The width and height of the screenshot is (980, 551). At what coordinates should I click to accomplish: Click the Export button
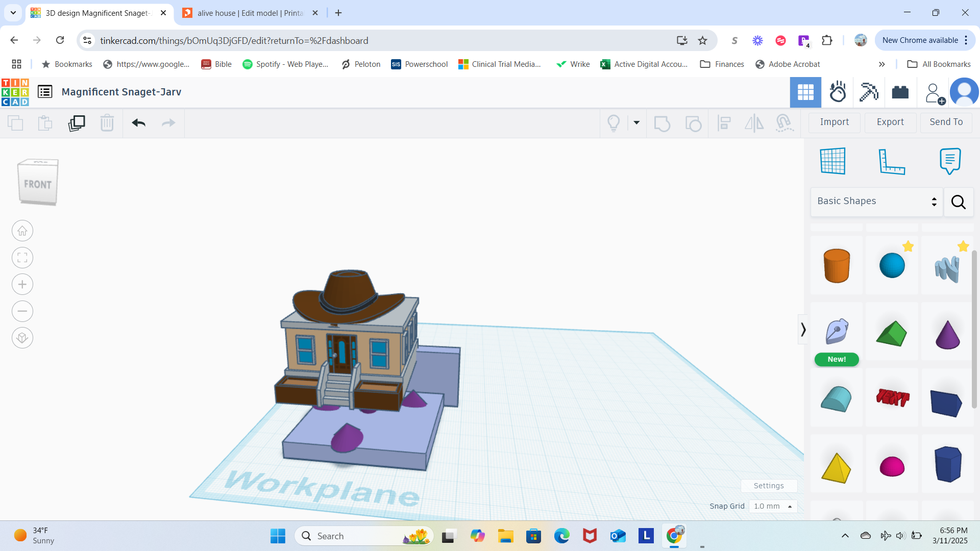pyautogui.click(x=890, y=122)
